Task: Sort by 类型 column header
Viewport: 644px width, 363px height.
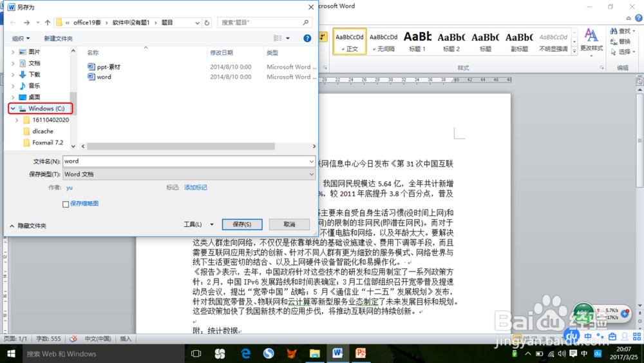Action: pos(272,53)
